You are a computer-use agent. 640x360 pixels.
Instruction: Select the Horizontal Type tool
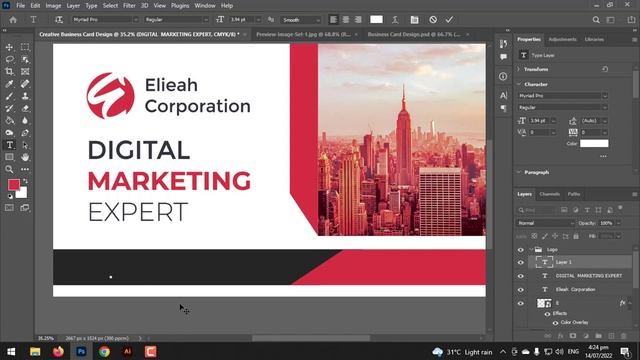[x=9, y=145]
